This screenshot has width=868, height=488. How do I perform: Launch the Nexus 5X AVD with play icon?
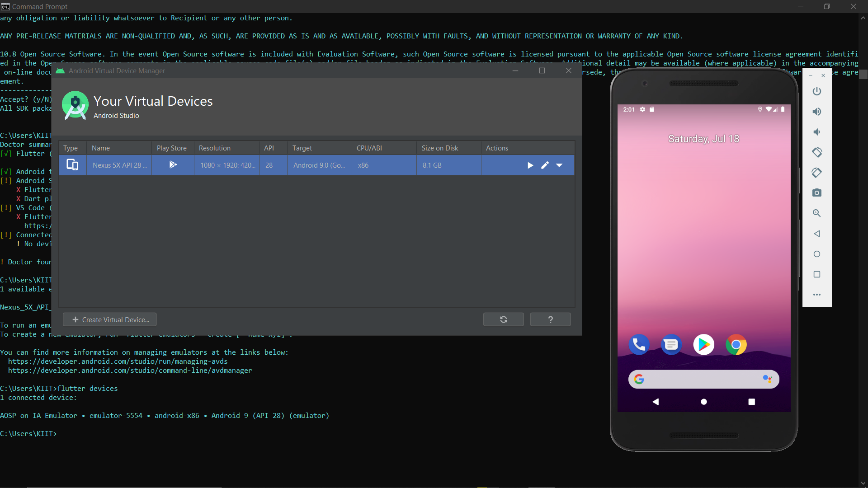(530, 165)
